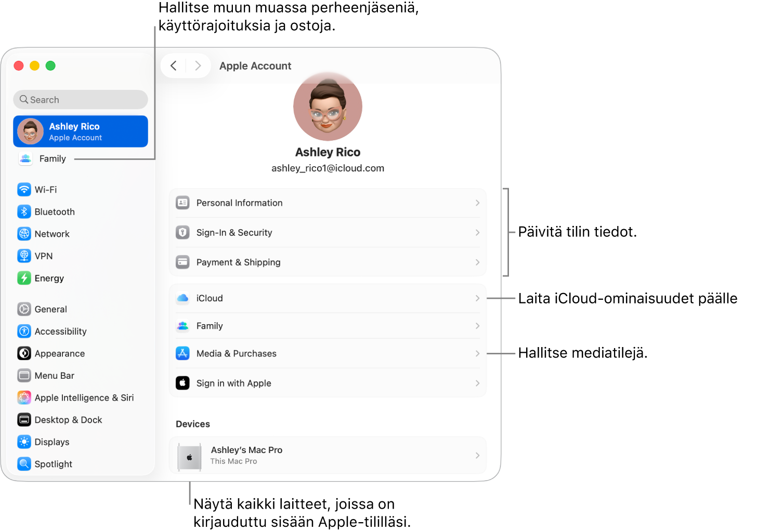Select Ashley's Mac Pro device
Viewport: 758px width, 532px height.
click(328, 455)
